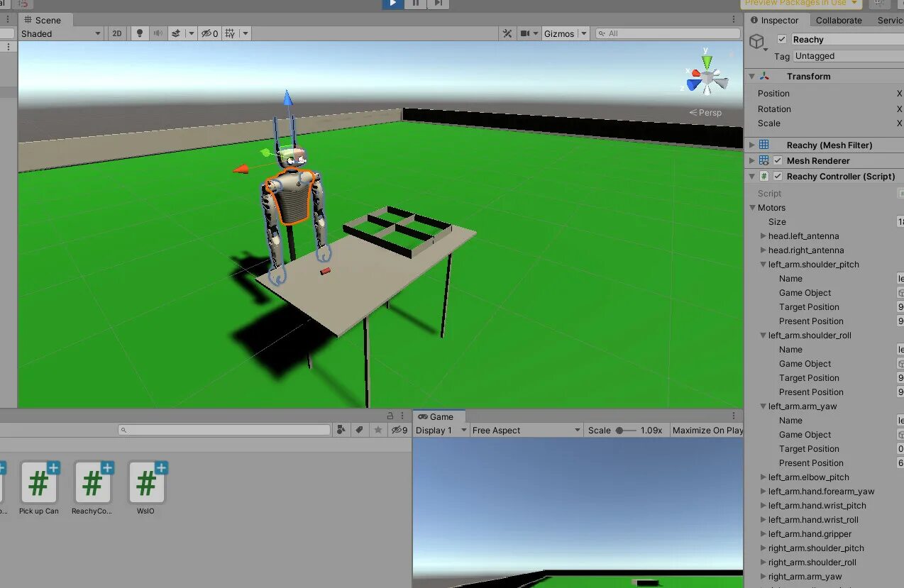This screenshot has width=904, height=588.
Task: Open the Tag dropdown showing Untagged
Action: pos(849,56)
